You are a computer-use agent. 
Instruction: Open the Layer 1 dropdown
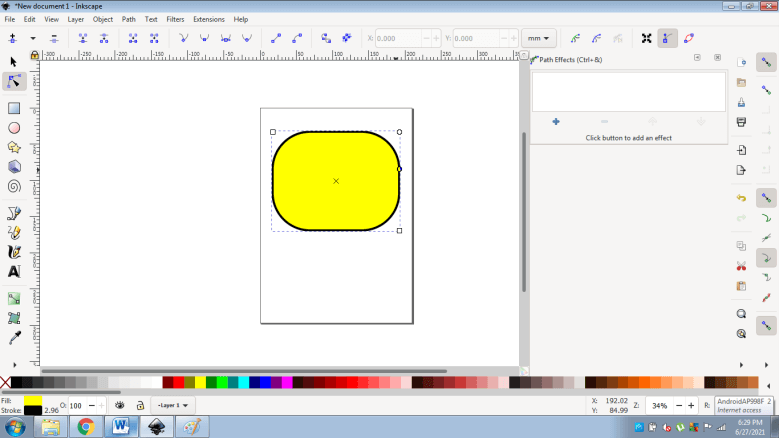[x=172, y=405]
